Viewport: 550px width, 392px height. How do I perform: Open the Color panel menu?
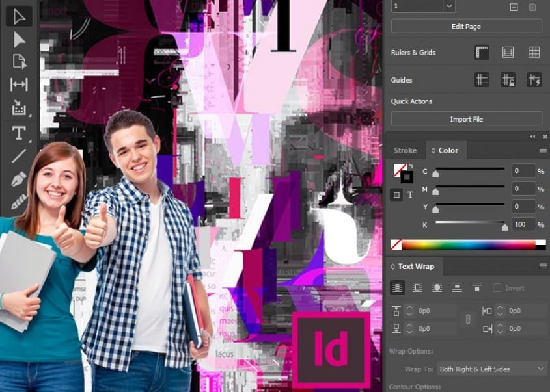coord(543,150)
